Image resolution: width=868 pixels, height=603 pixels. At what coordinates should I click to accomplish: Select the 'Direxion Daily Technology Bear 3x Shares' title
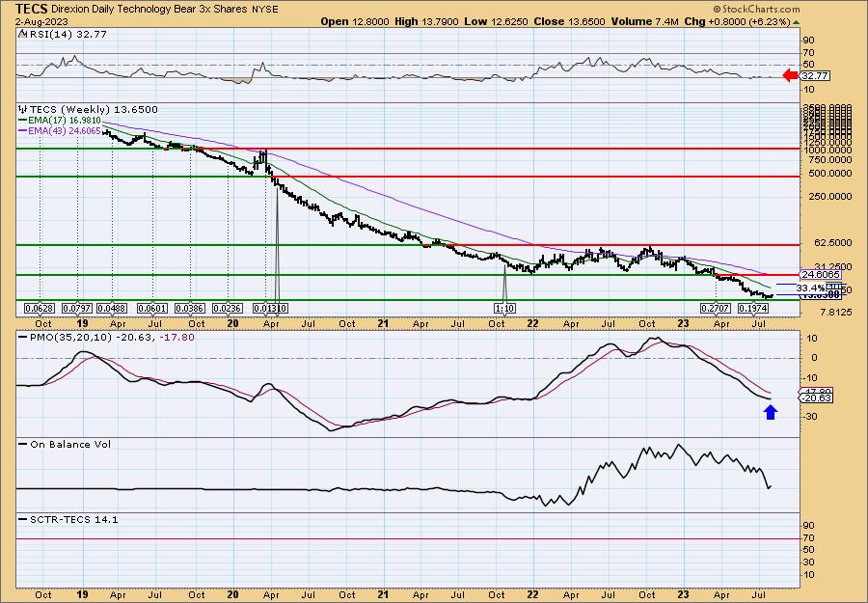[x=150, y=10]
